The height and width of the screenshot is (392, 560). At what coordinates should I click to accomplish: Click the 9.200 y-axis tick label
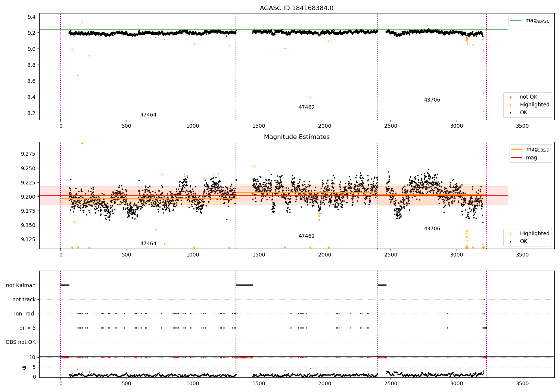click(28, 197)
